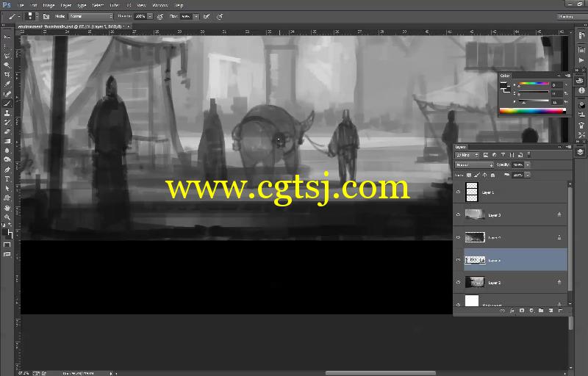Viewport: 588px width, 376px height.
Task: Open the Layer menu
Action: [x=66, y=5]
